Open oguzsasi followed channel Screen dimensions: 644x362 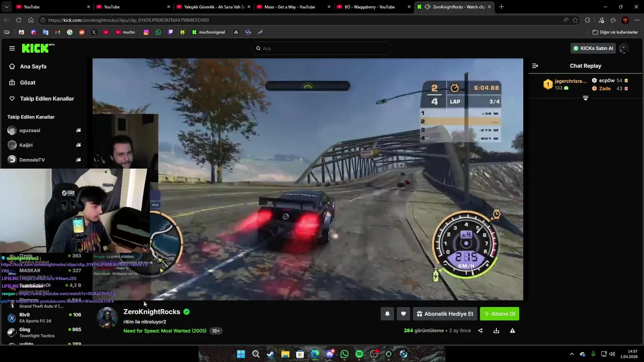tap(29, 130)
